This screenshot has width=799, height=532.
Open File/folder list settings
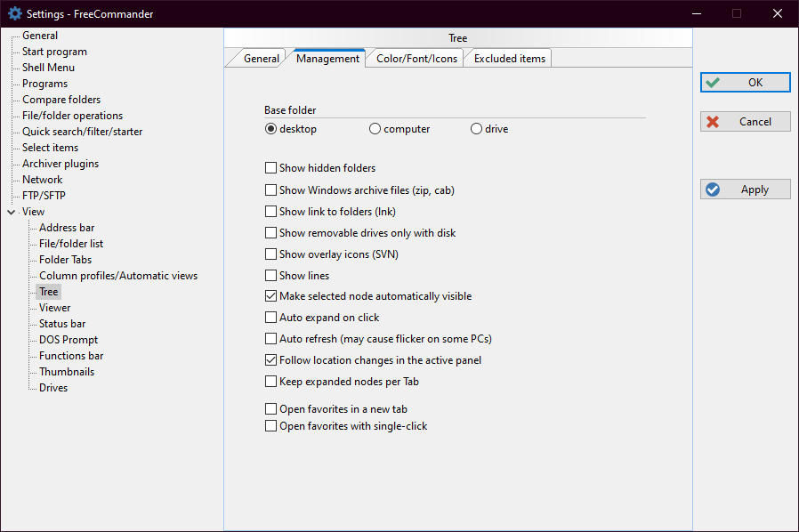[x=71, y=244]
